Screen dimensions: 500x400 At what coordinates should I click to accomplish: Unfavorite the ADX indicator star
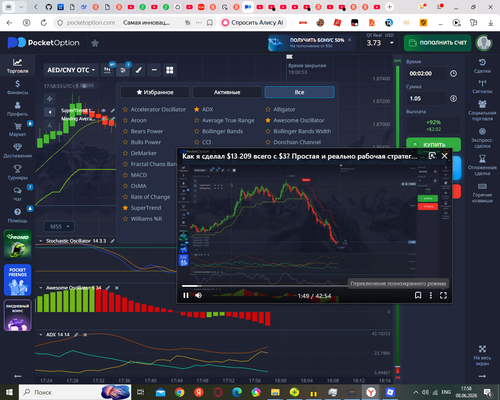[197, 109]
